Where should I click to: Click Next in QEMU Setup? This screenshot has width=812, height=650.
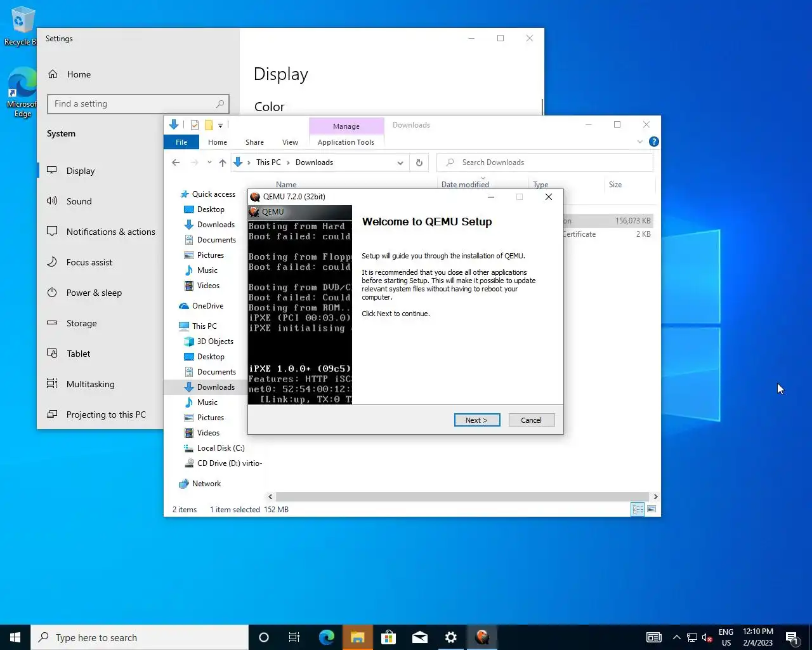pos(477,420)
